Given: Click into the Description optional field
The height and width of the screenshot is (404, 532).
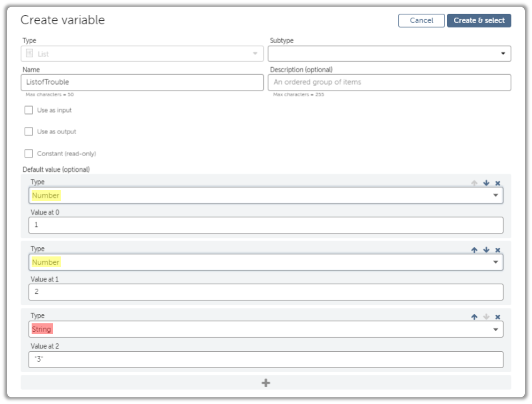Looking at the screenshot, I should click(x=389, y=82).
